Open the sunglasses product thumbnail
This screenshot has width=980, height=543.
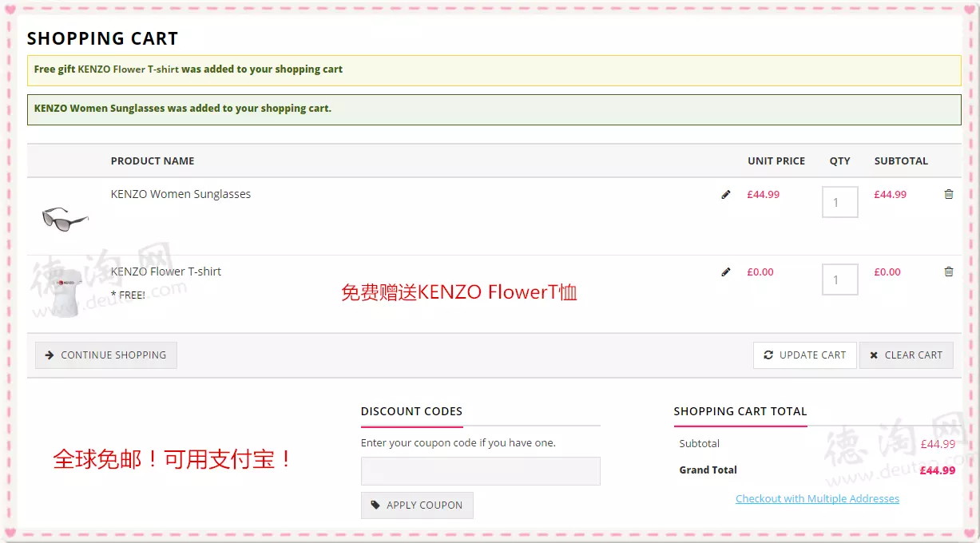65,218
